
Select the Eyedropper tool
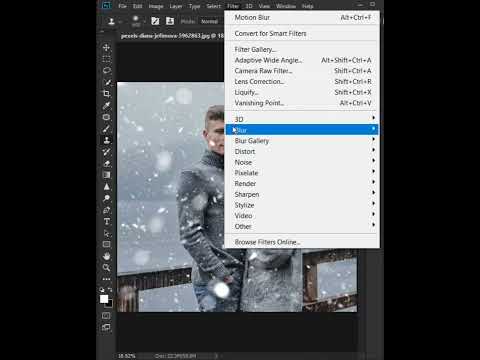(106, 106)
